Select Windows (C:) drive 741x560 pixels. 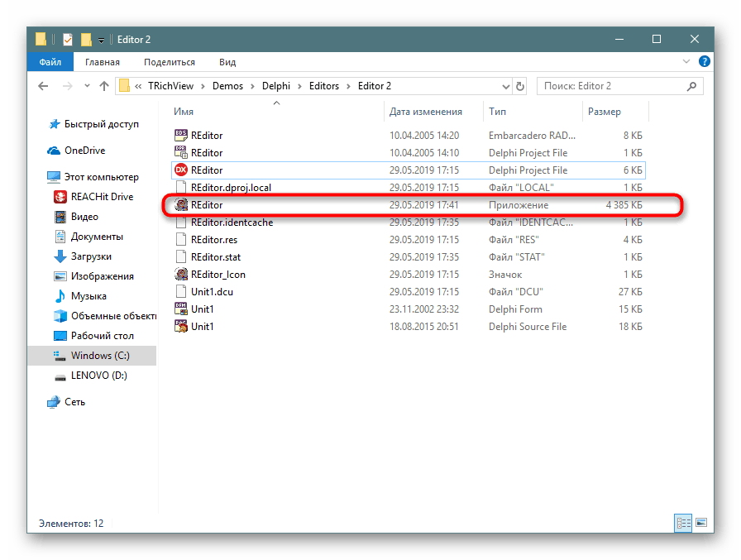click(x=92, y=356)
